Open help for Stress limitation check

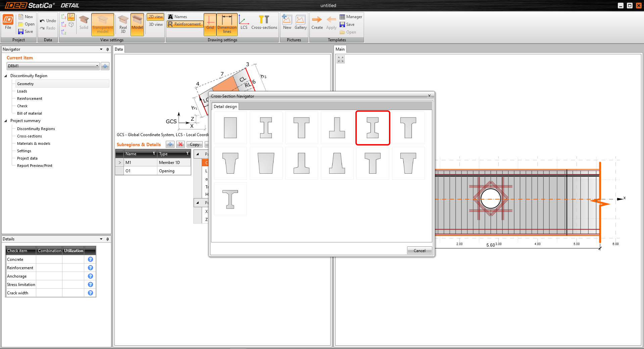[x=90, y=284]
